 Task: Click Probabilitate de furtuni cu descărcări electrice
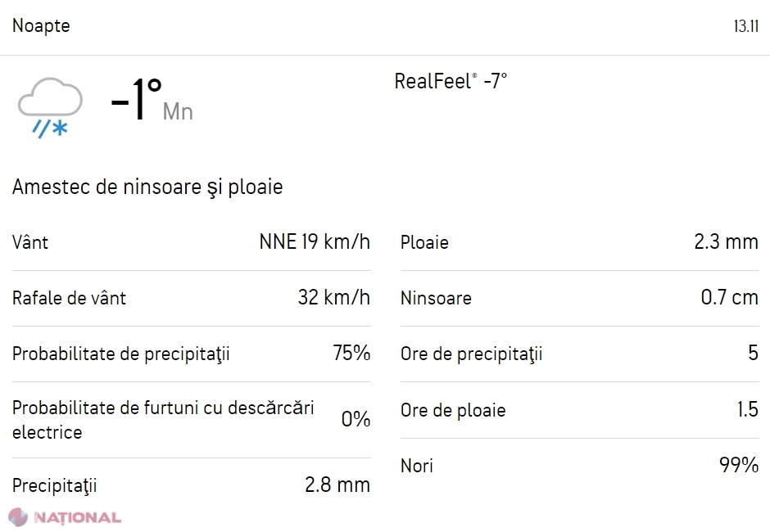pyautogui.click(x=163, y=420)
